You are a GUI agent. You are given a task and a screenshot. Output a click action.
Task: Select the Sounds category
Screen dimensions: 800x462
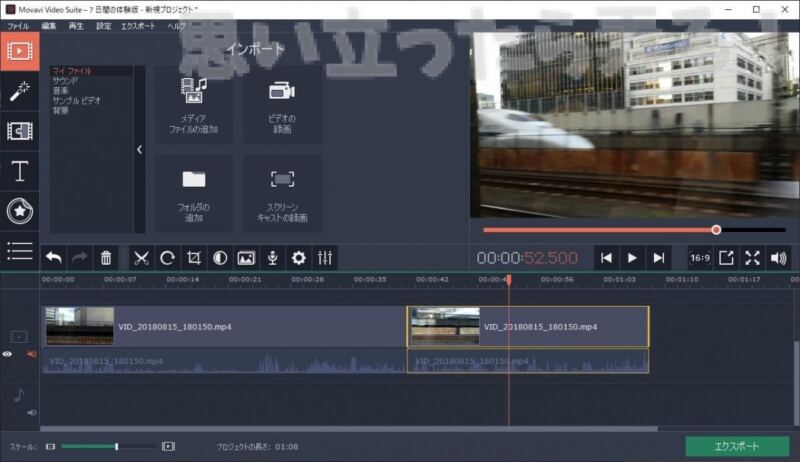(66, 81)
